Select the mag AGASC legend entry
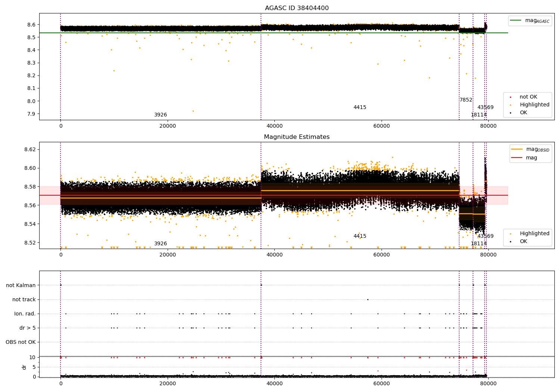 pos(530,21)
